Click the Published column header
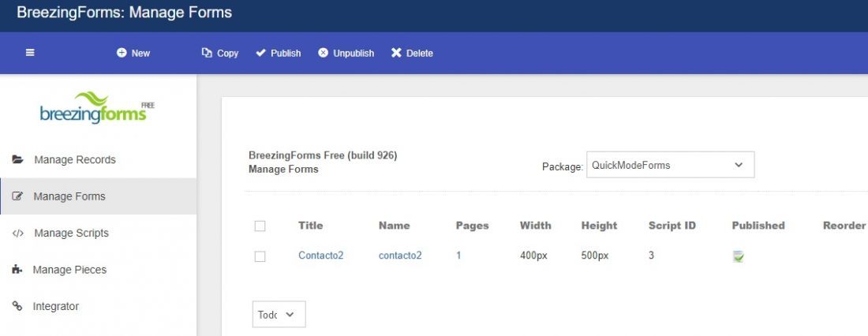The height and width of the screenshot is (336, 868). (x=758, y=226)
